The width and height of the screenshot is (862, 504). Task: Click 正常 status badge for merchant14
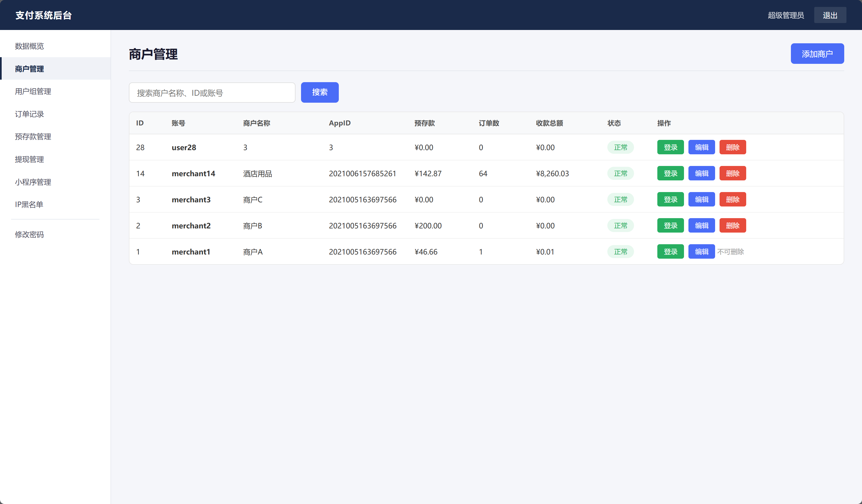(x=620, y=173)
